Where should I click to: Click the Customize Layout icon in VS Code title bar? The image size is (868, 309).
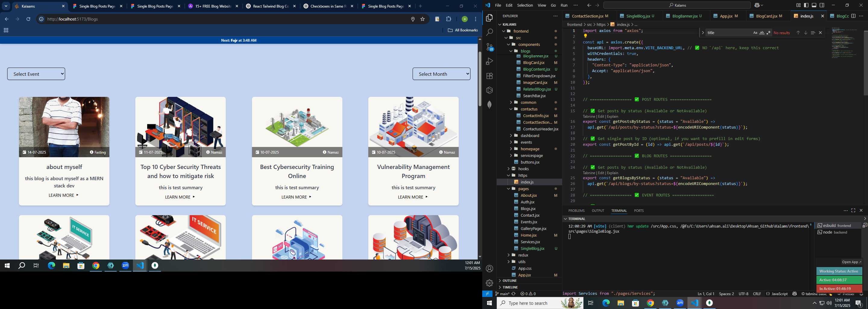798,5
